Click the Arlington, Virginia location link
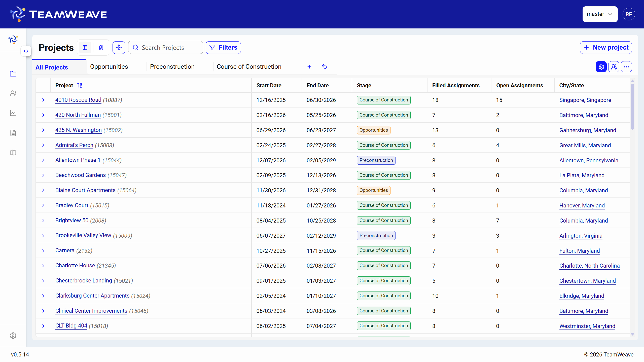644x362 pixels. [x=581, y=236]
